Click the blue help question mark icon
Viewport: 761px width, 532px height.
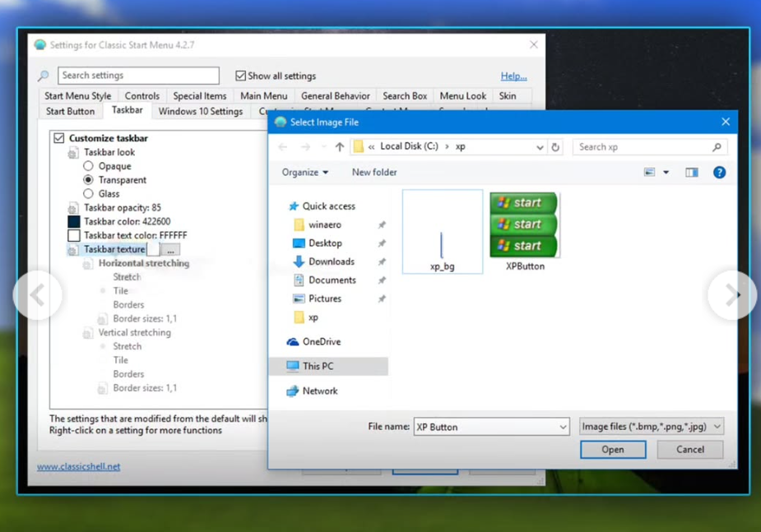[719, 173]
